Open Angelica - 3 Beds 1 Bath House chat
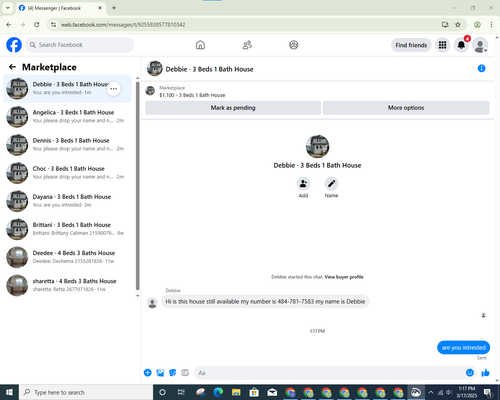Screen dimensions: 500x400 tap(68, 117)
